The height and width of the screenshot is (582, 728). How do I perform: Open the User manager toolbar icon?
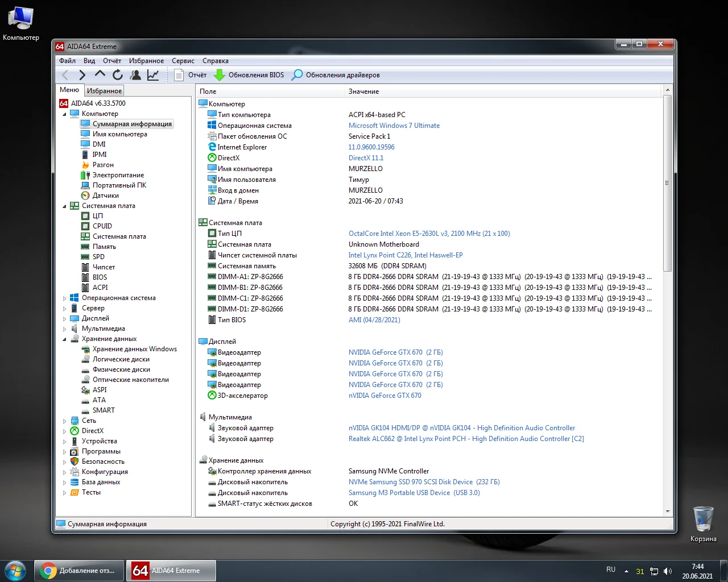tap(135, 75)
